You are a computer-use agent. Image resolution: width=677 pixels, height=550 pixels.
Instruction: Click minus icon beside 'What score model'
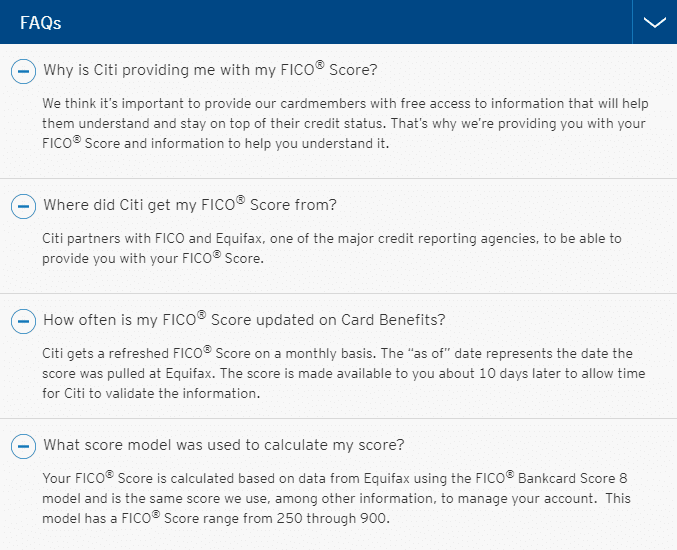coord(23,446)
